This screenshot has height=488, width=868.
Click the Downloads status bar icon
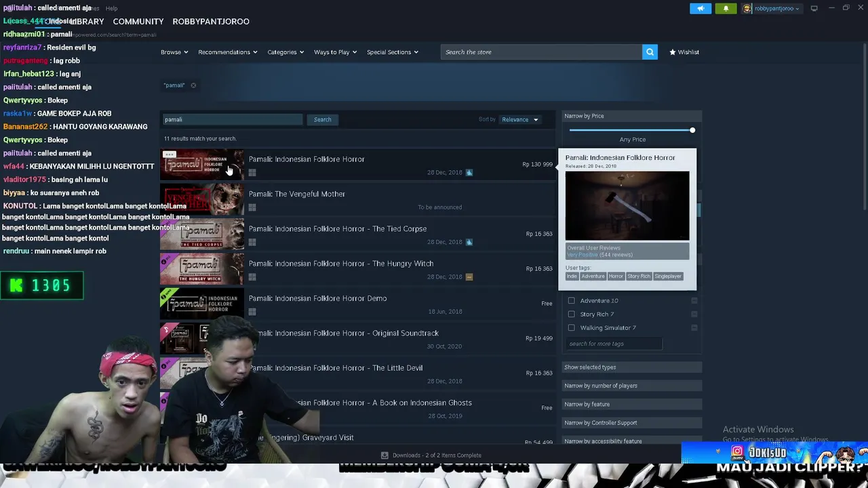(x=384, y=455)
